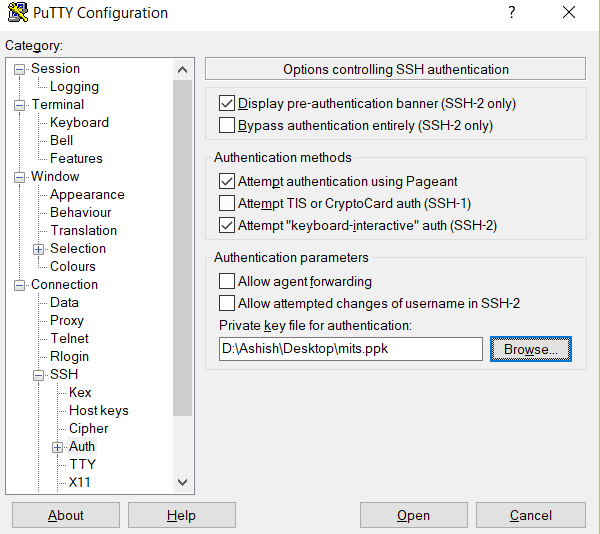Enable Attempt TIS or CryptoCard auth
This screenshot has height=534, width=600.
pyautogui.click(x=227, y=203)
